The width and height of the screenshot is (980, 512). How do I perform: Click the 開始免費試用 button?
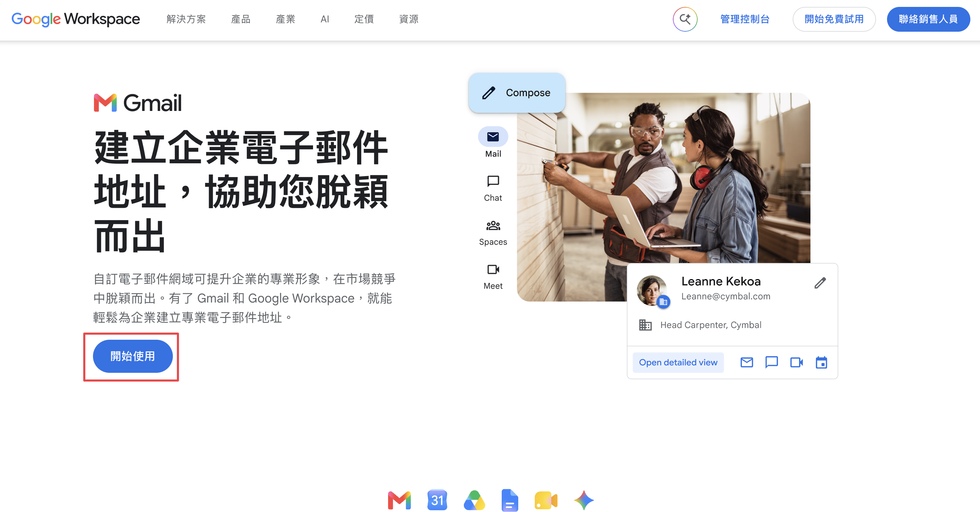coord(834,19)
